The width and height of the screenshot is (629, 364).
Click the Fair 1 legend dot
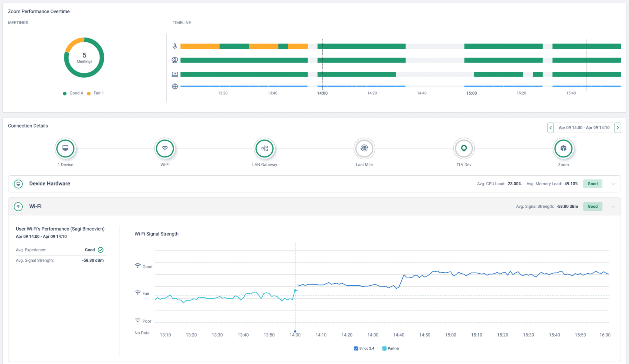[x=89, y=93]
